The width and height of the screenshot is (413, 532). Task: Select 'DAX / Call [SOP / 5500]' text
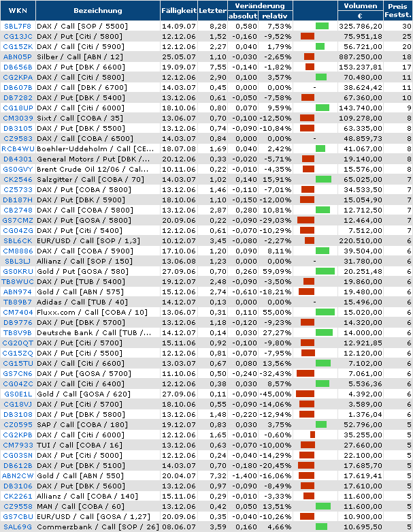click(x=82, y=26)
